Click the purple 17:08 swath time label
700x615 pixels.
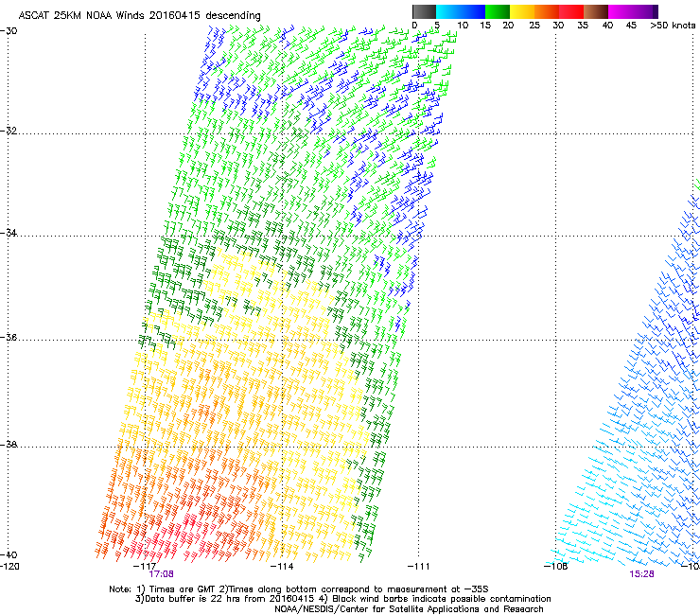click(161, 574)
